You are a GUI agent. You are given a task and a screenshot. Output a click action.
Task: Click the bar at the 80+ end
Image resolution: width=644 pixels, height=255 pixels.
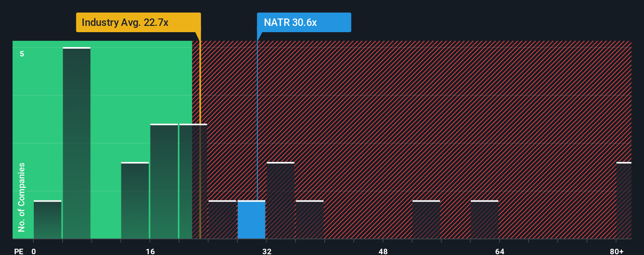click(624, 200)
